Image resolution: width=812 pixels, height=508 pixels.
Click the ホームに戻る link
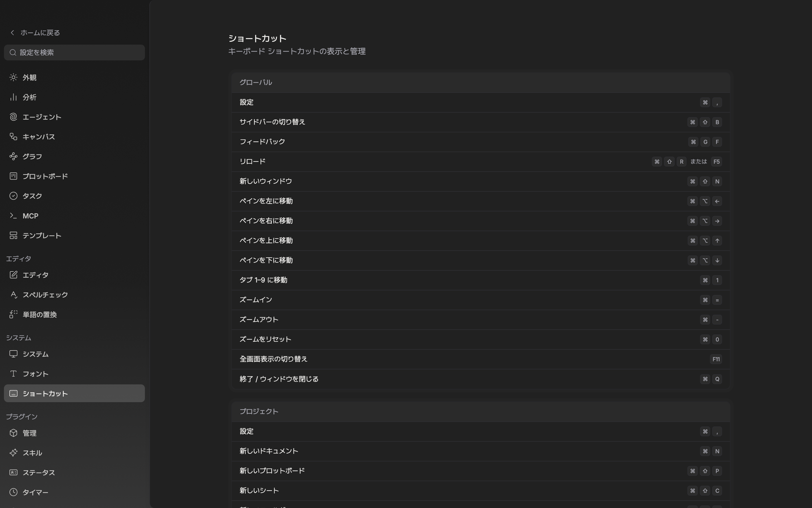tap(40, 32)
